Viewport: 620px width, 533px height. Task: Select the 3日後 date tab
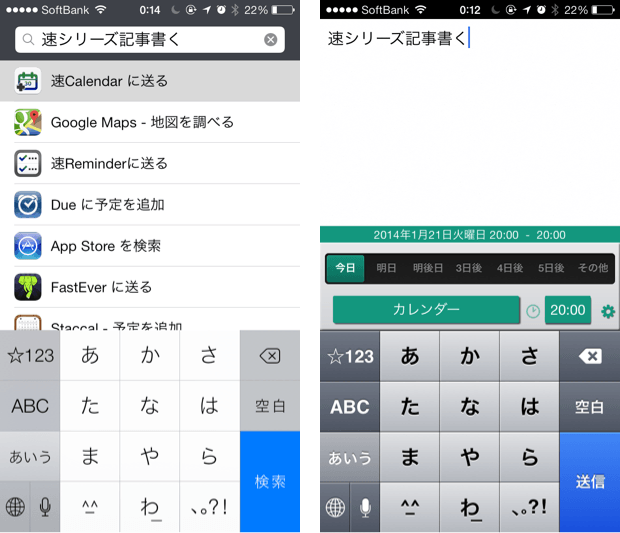pos(469,268)
